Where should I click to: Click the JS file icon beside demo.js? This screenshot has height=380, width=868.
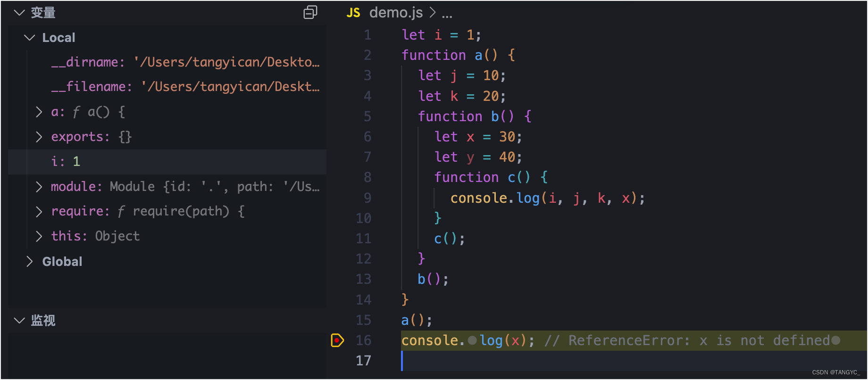pyautogui.click(x=353, y=13)
